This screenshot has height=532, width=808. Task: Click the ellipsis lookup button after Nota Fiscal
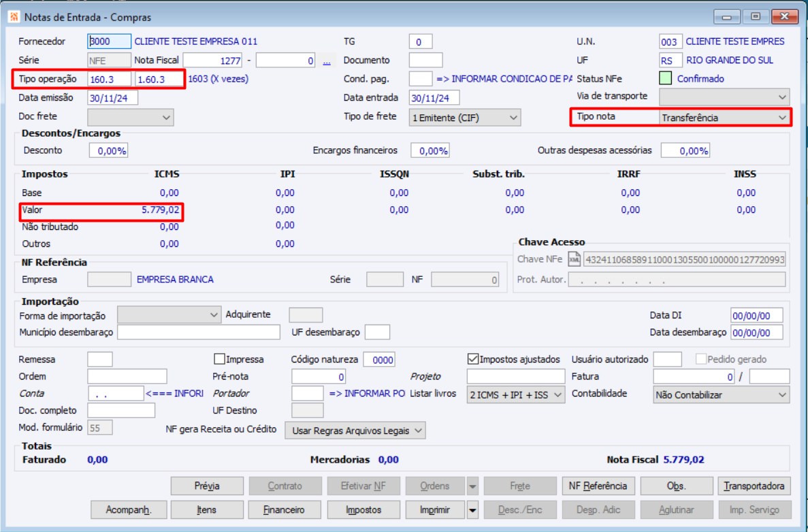(x=327, y=61)
